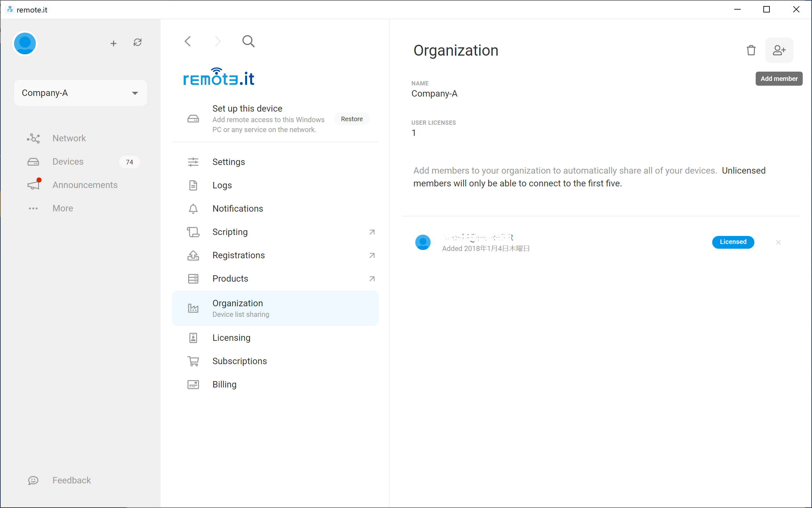This screenshot has height=508, width=812.
Task: Click the member added date text
Action: (x=486, y=248)
